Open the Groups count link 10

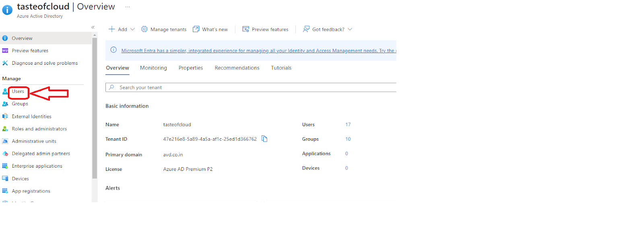[348, 139]
